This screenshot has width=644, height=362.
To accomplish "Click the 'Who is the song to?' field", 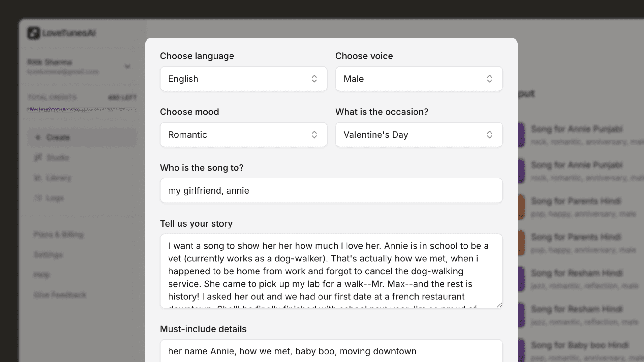I will (x=331, y=190).
